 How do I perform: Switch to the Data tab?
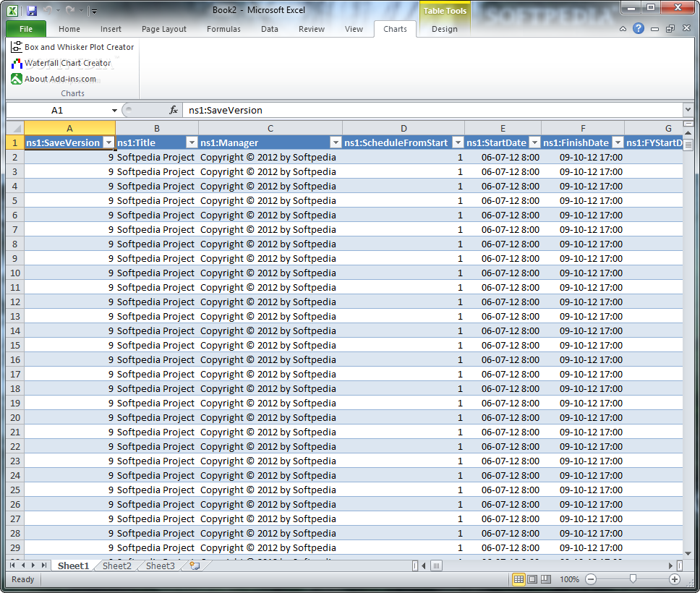point(270,29)
